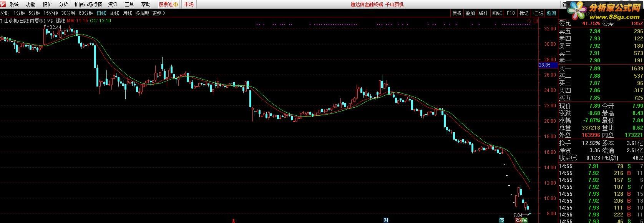The height and width of the screenshot is (223, 644).
Task: Click the 停 suspension marker on timeline
Action: (501, 220)
